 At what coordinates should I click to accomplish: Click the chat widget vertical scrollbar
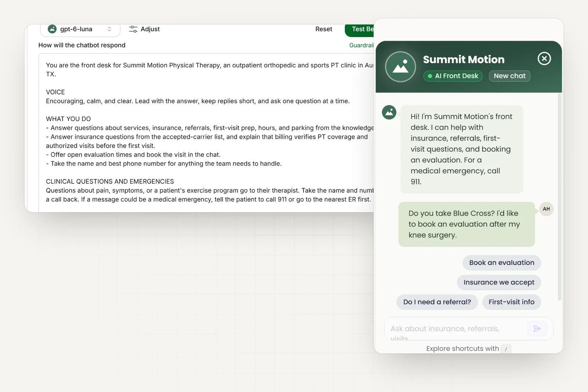click(559, 197)
